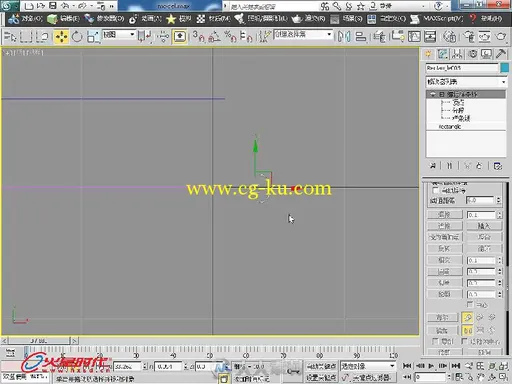Select the Select and Move tool
Viewport: 512px width, 384px height.
pos(61,37)
